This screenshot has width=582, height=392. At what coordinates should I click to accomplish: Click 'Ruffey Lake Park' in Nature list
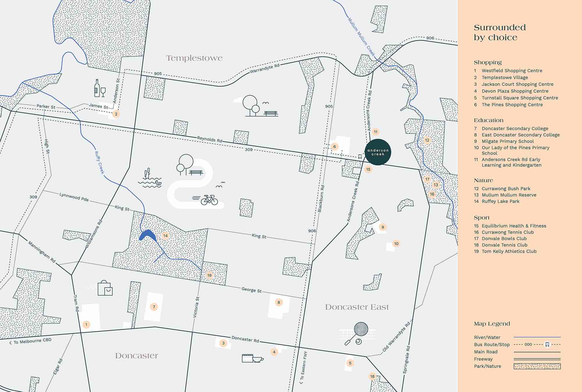(x=500, y=201)
